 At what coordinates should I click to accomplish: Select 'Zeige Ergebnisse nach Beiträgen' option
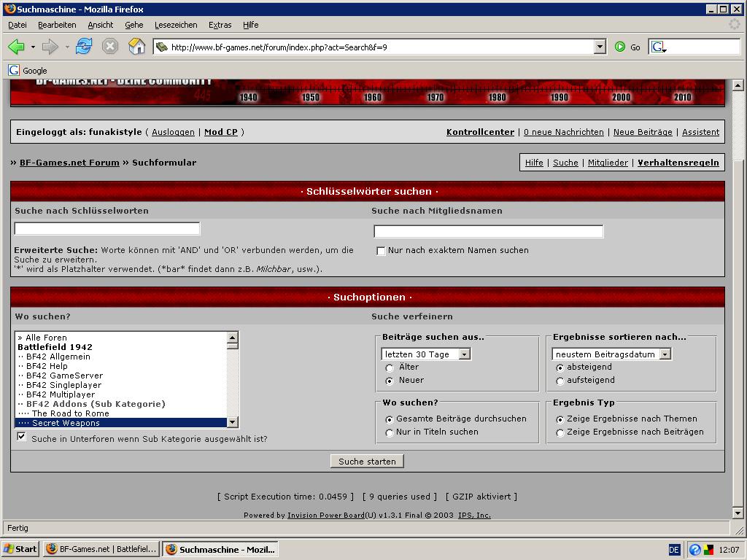point(560,432)
